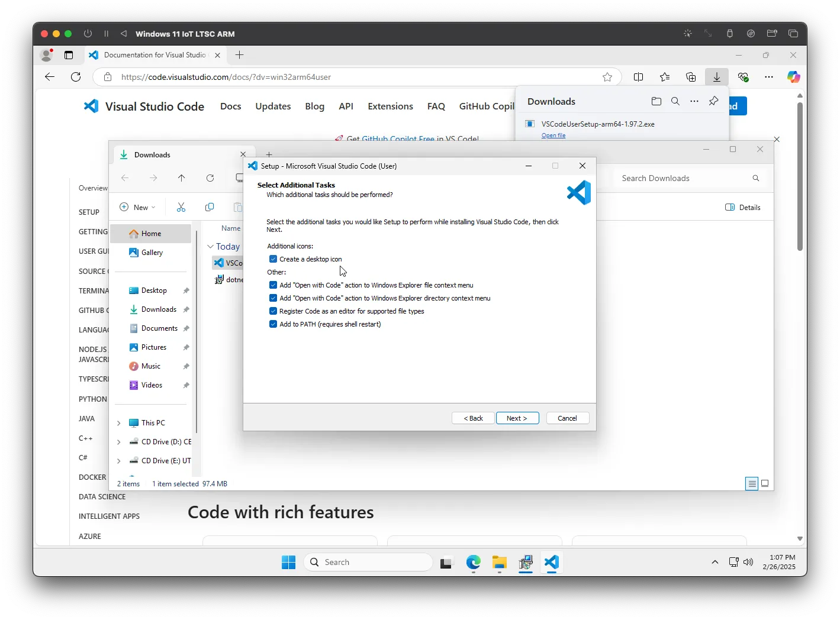Viewport: 840px width, 620px height.
Task: Add page to favorites star icon
Action: click(607, 77)
